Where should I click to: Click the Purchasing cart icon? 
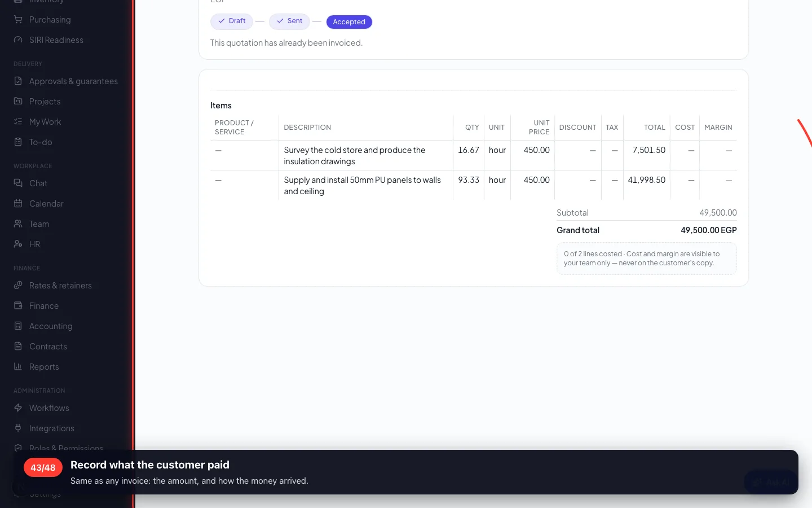pos(18,19)
